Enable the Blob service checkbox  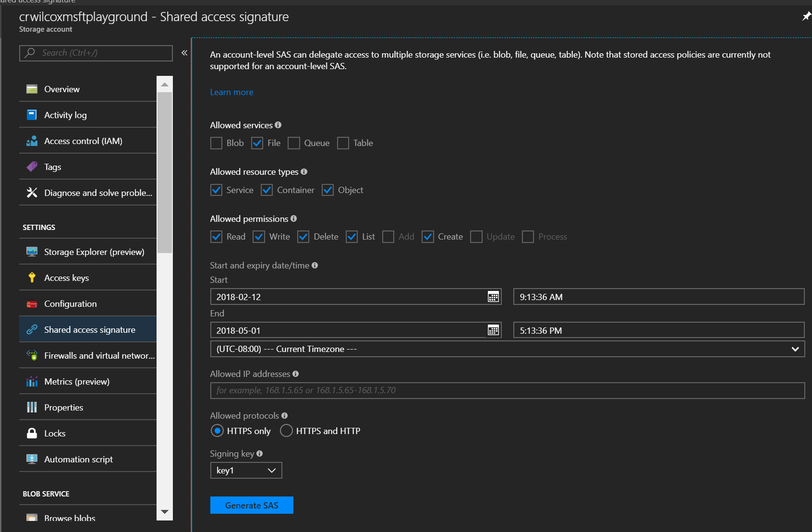click(x=217, y=143)
